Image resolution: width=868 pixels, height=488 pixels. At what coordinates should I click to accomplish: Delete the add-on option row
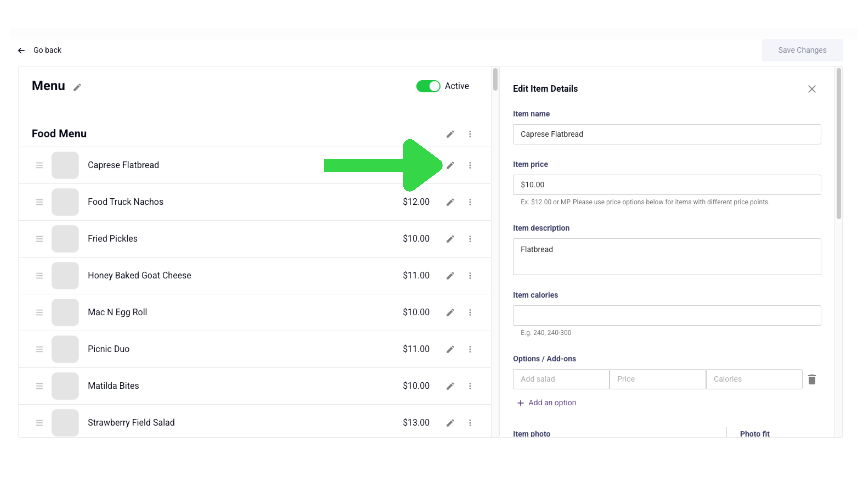tap(812, 380)
